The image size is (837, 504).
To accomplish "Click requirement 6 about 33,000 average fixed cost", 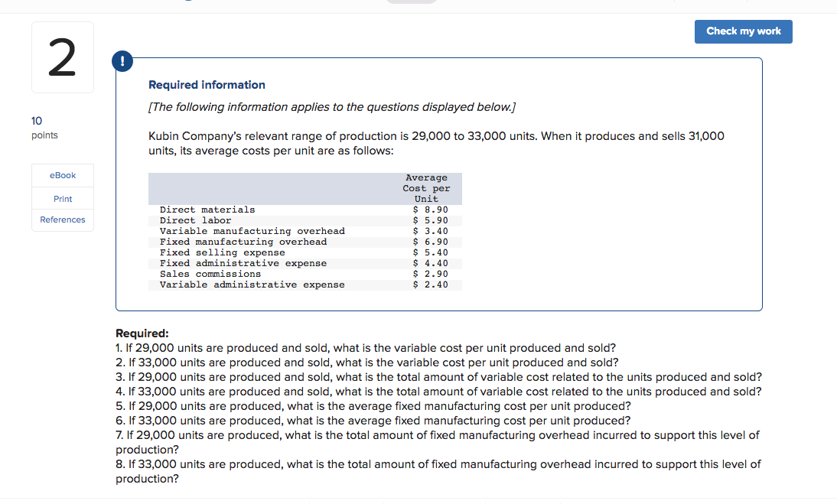I will [x=373, y=421].
